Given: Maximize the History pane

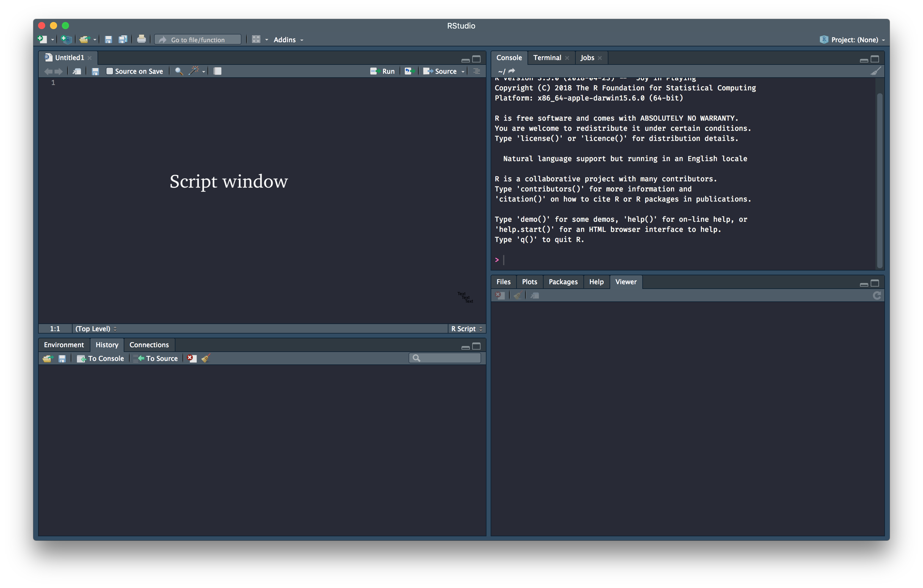Looking at the screenshot, I should [x=476, y=347].
